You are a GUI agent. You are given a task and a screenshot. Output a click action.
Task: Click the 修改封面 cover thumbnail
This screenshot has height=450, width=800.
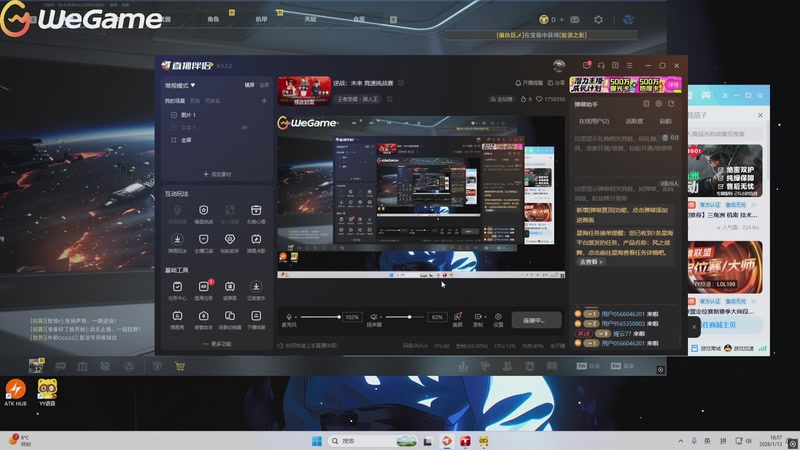point(304,91)
